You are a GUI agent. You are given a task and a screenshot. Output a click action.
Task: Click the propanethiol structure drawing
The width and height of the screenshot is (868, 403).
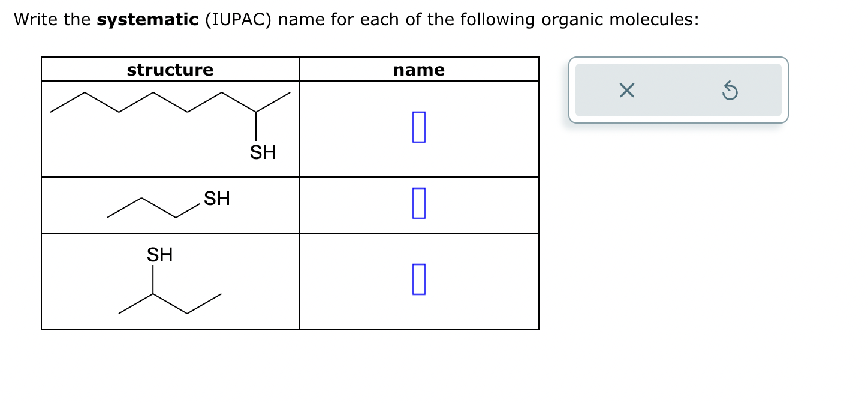(x=156, y=205)
